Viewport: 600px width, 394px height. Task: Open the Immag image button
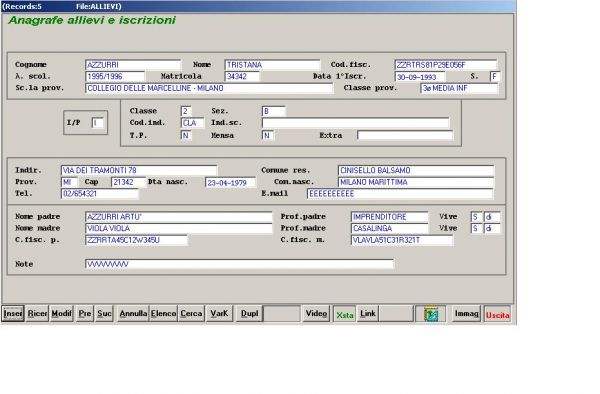[x=466, y=314]
